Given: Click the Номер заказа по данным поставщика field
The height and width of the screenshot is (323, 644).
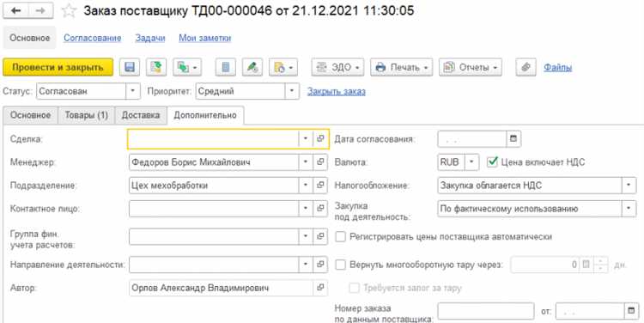Looking at the screenshot, I should (x=486, y=311).
